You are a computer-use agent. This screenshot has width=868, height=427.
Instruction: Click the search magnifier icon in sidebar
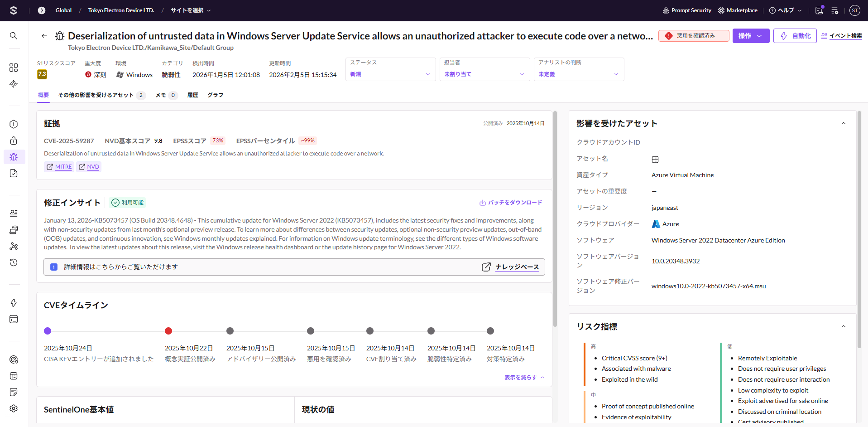click(x=14, y=36)
